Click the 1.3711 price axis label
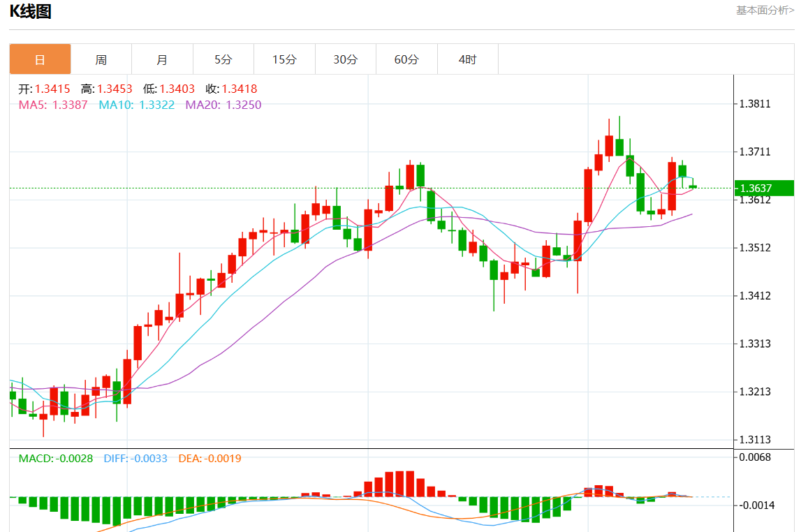The height and width of the screenshot is (532, 808). pos(755,152)
